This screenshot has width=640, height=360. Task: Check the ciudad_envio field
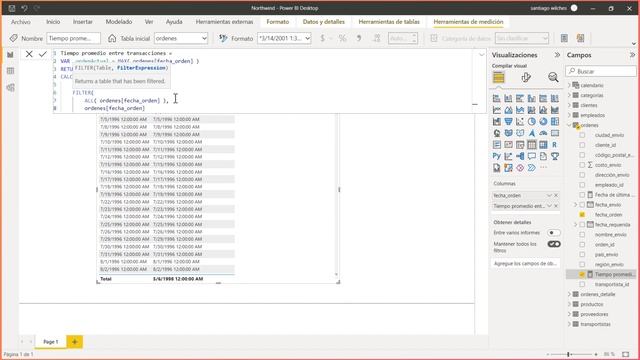pos(582,135)
